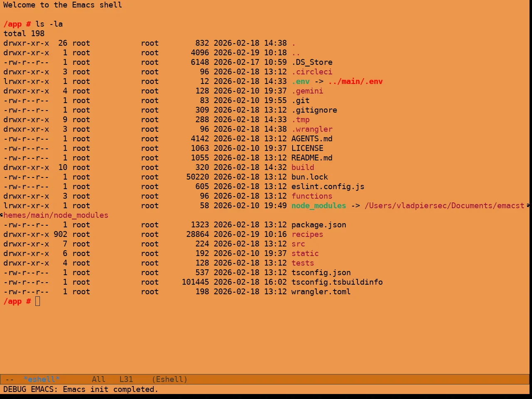Open the README.md file entry

[x=312, y=158]
